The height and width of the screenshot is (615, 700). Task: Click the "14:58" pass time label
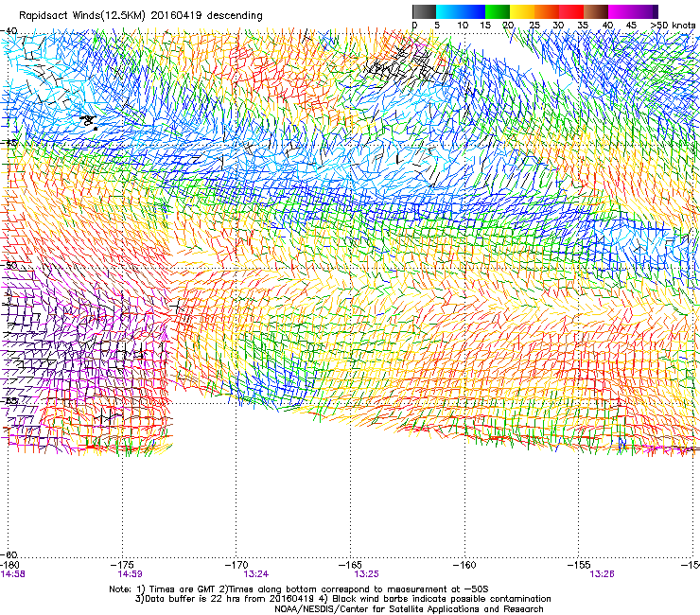pyautogui.click(x=12, y=574)
